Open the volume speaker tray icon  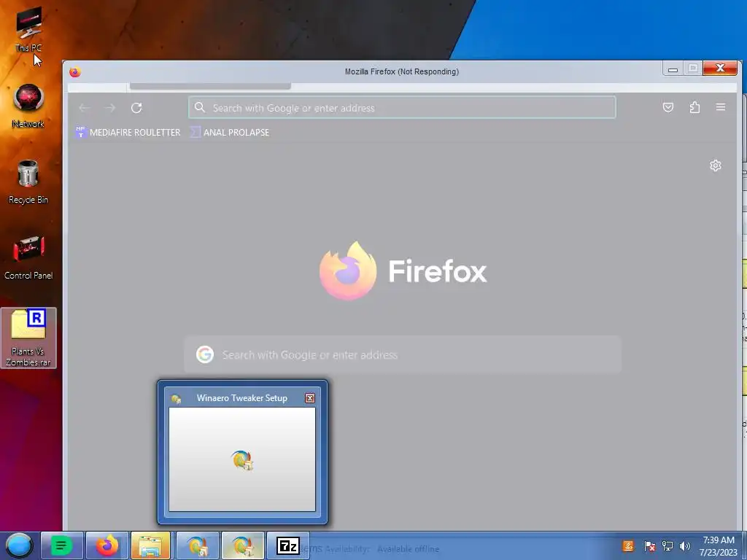684,546
